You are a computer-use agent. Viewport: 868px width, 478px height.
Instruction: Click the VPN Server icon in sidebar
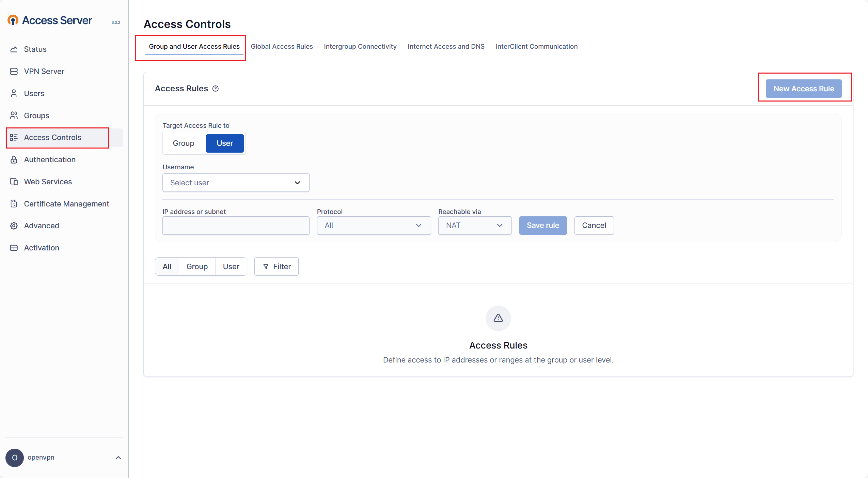pos(14,72)
